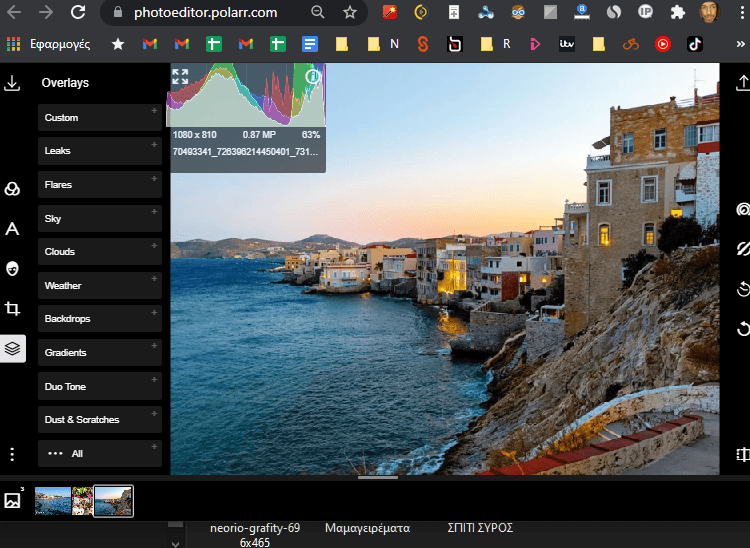Image resolution: width=750 pixels, height=548 pixels.
Task: Click the export upload icon at top right
Action: coord(742,83)
